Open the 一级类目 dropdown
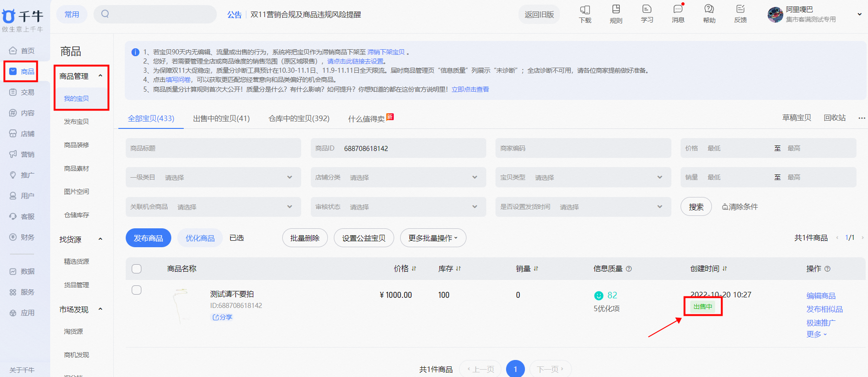This screenshot has width=868, height=377. point(213,177)
